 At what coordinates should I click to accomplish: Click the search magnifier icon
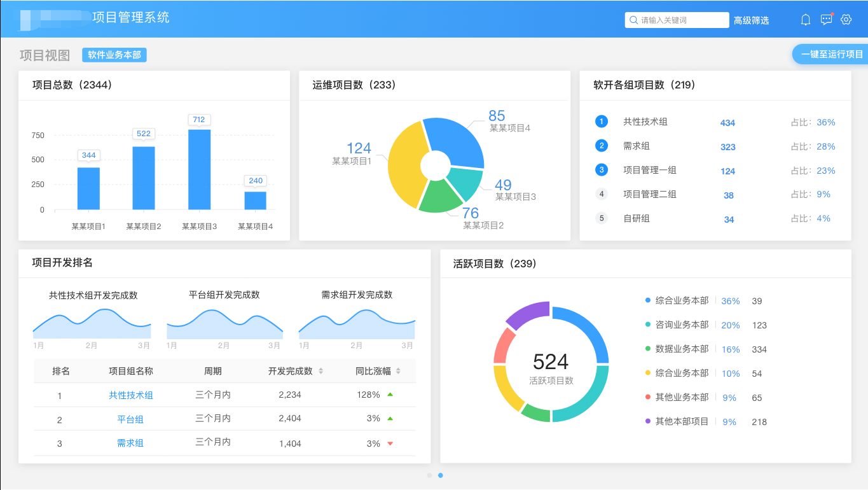pyautogui.click(x=633, y=20)
